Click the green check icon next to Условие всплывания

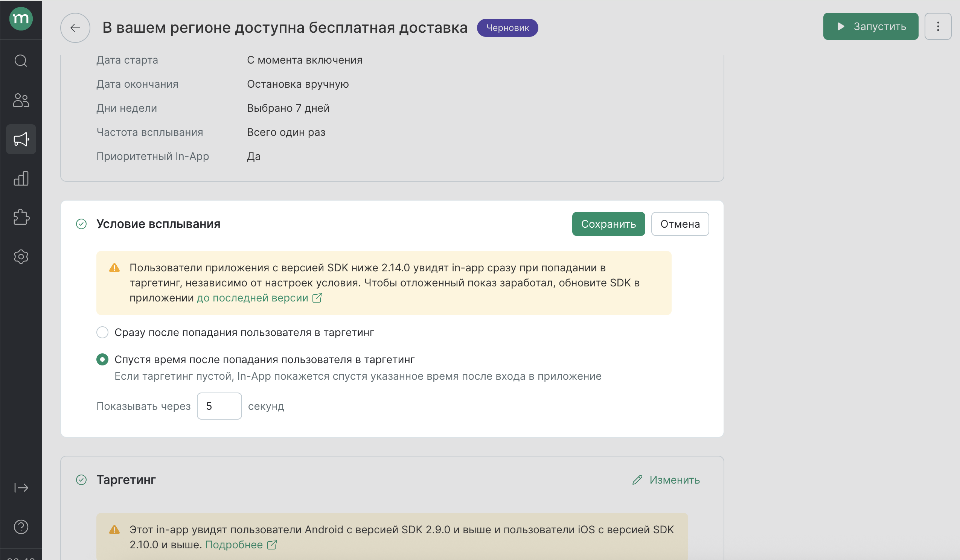point(82,224)
